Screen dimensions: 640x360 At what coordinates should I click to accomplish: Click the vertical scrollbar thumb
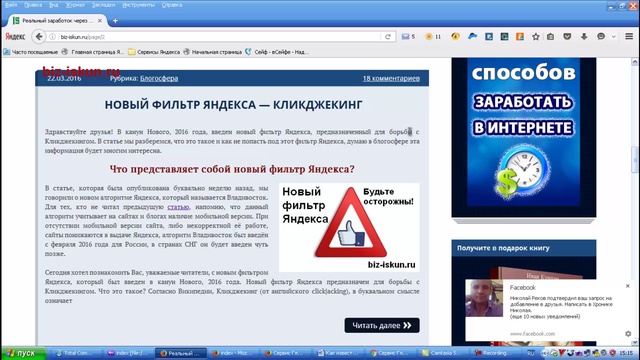click(635, 160)
